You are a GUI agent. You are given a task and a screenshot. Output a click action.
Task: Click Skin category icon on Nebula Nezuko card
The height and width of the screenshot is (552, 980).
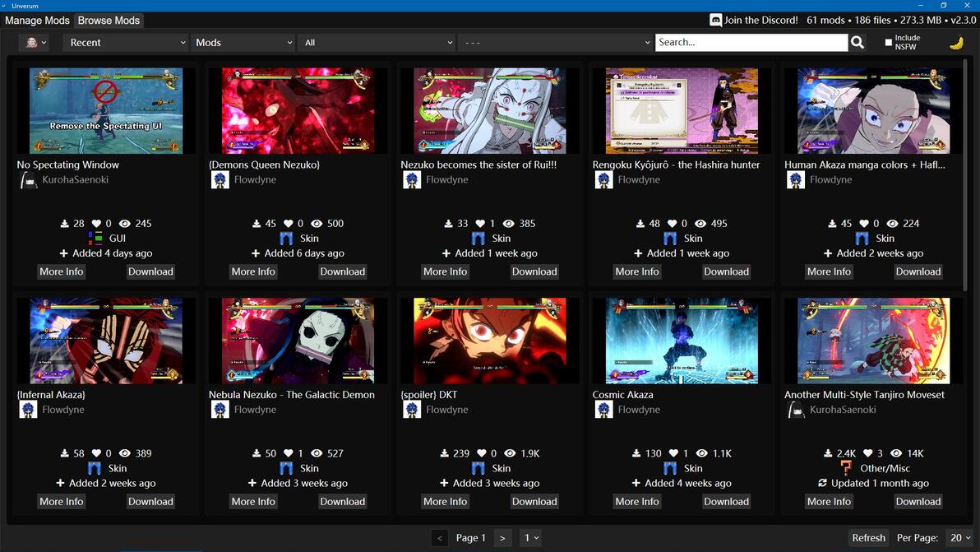(x=286, y=468)
